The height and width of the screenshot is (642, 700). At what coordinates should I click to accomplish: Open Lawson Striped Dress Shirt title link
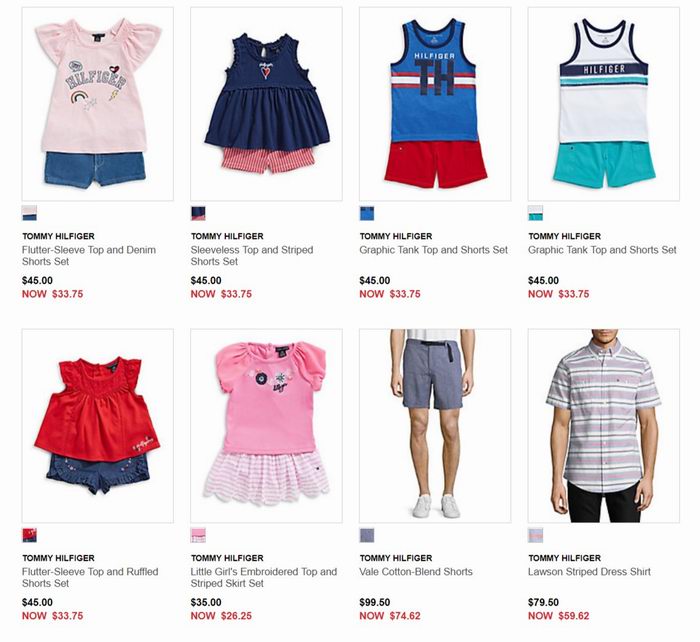click(x=589, y=572)
